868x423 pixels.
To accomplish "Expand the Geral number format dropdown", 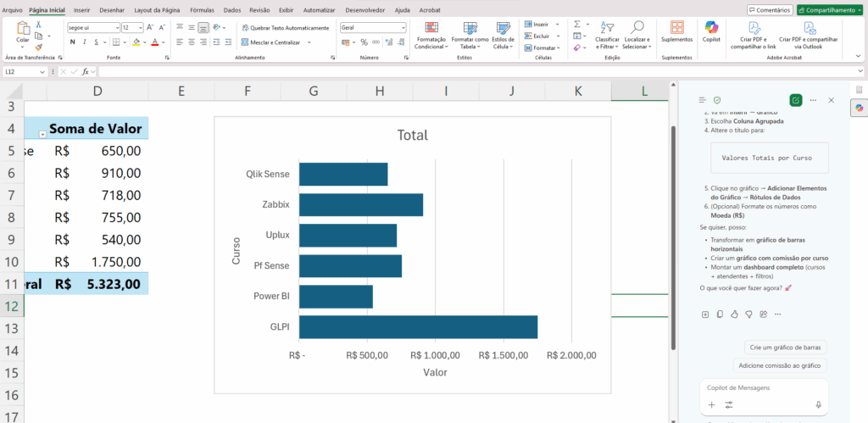I will coord(403,28).
